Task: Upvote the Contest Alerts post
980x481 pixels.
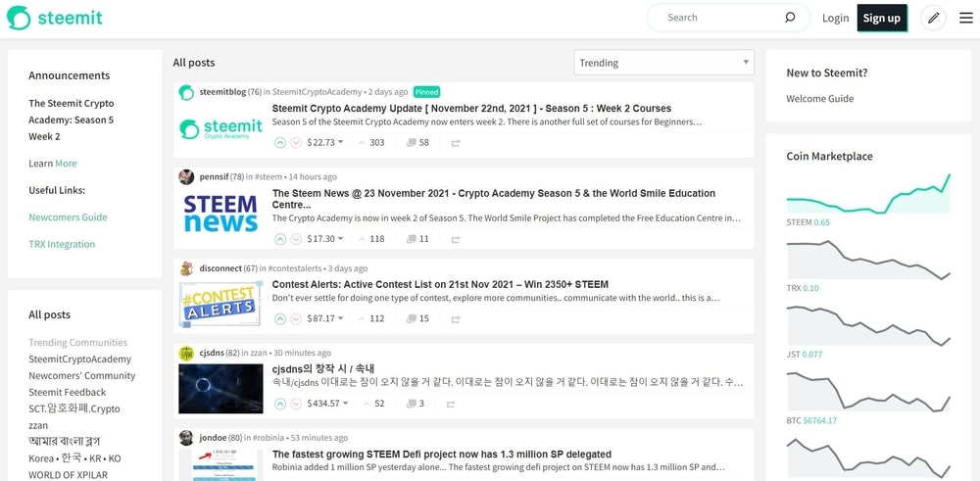Action: coord(280,318)
